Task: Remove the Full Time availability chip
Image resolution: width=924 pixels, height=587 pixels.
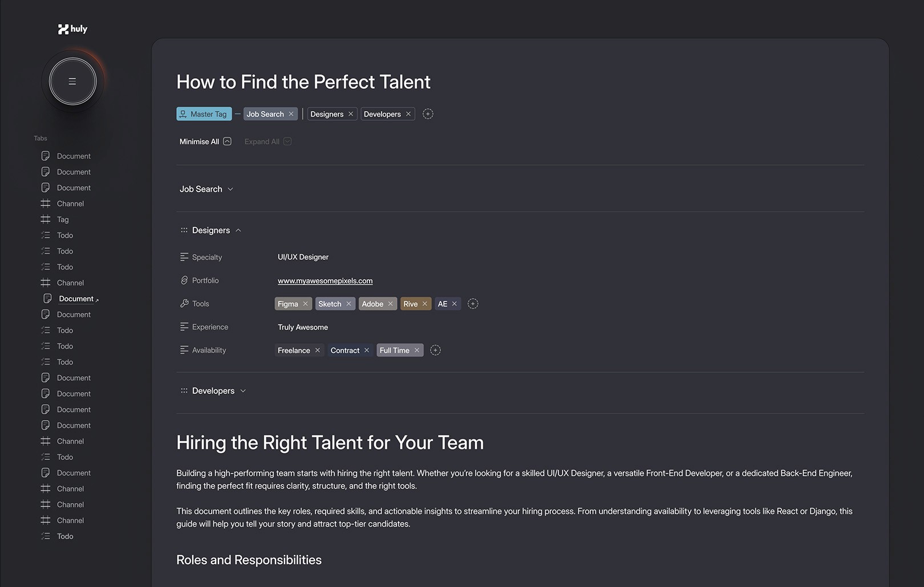Action: tap(417, 350)
